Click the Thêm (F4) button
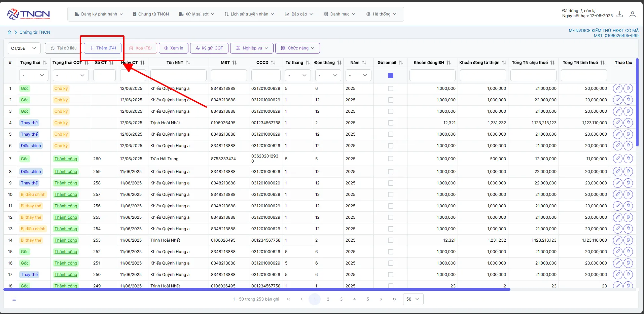 [103, 48]
